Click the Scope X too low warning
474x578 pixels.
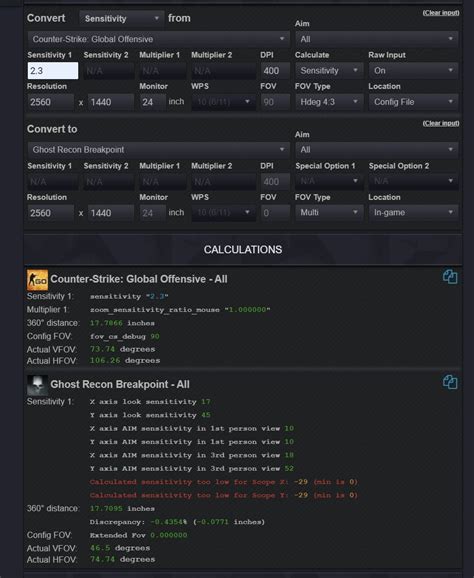223,482
